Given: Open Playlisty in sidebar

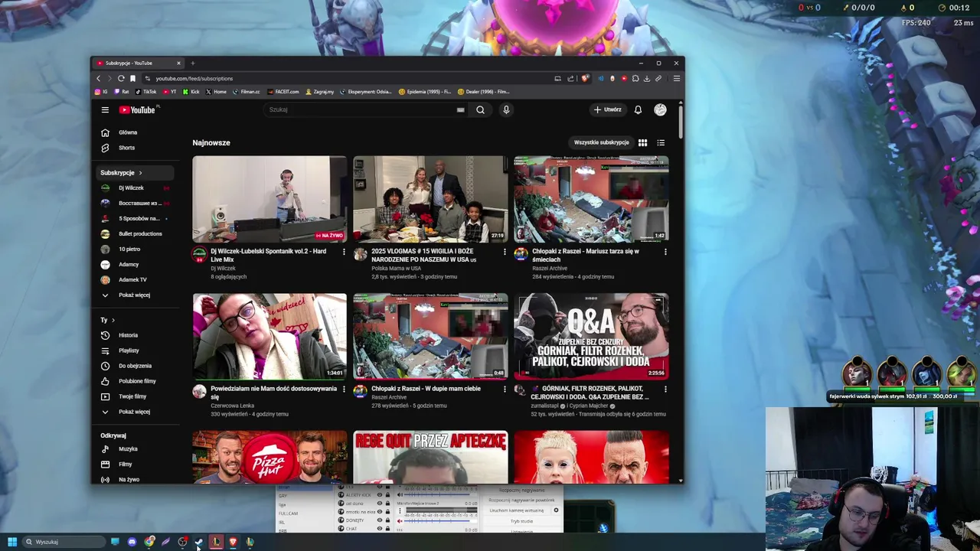Looking at the screenshot, I should [129, 350].
